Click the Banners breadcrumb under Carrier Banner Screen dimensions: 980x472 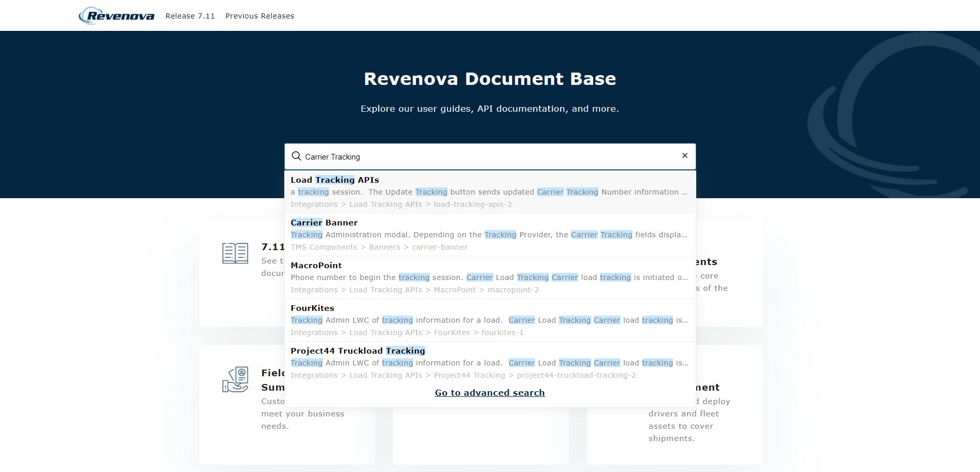point(384,247)
